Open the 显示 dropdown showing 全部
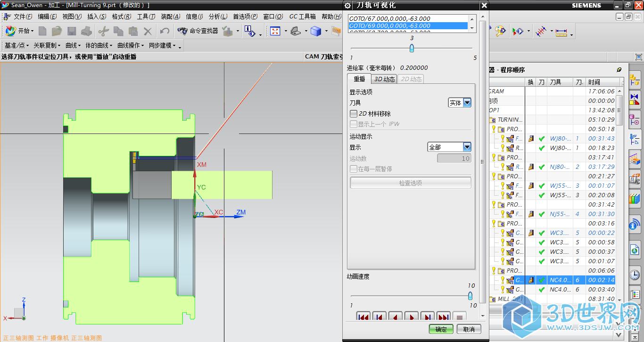 pyautogui.click(x=449, y=147)
